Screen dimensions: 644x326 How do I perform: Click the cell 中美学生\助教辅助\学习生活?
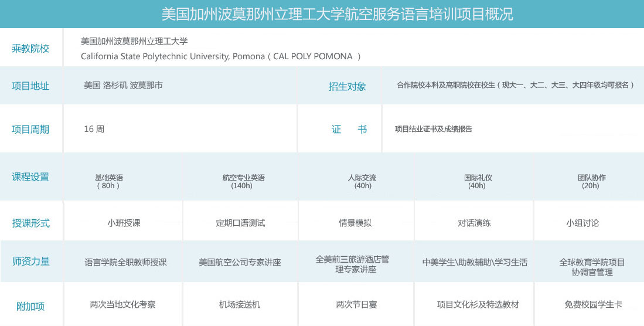(475, 262)
